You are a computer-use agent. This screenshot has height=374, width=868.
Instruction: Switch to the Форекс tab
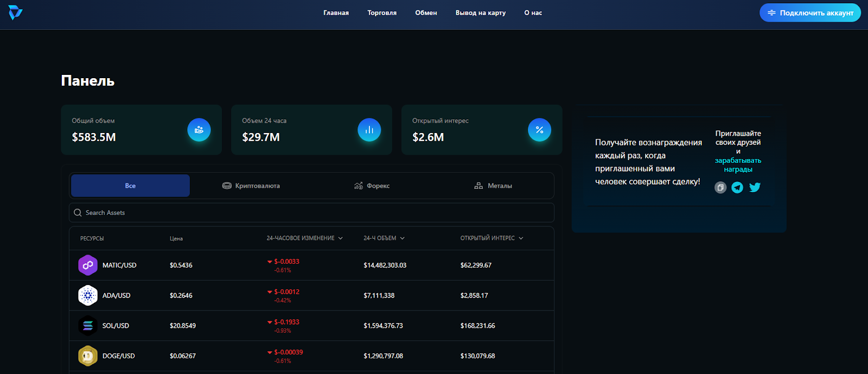tap(372, 186)
